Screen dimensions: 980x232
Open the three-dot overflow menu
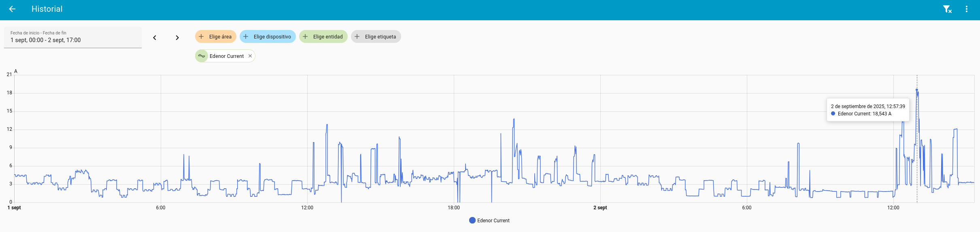pyautogui.click(x=967, y=9)
